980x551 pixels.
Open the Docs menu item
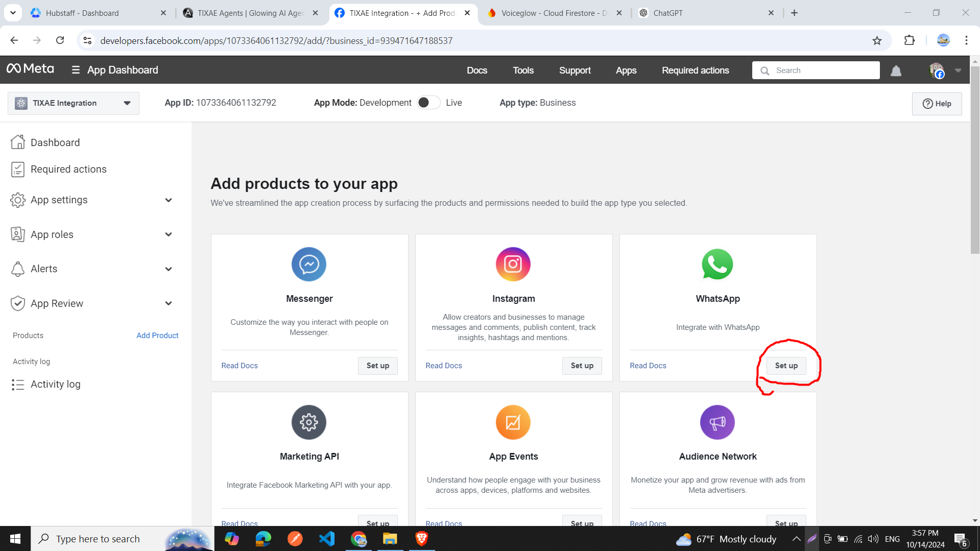tap(476, 70)
